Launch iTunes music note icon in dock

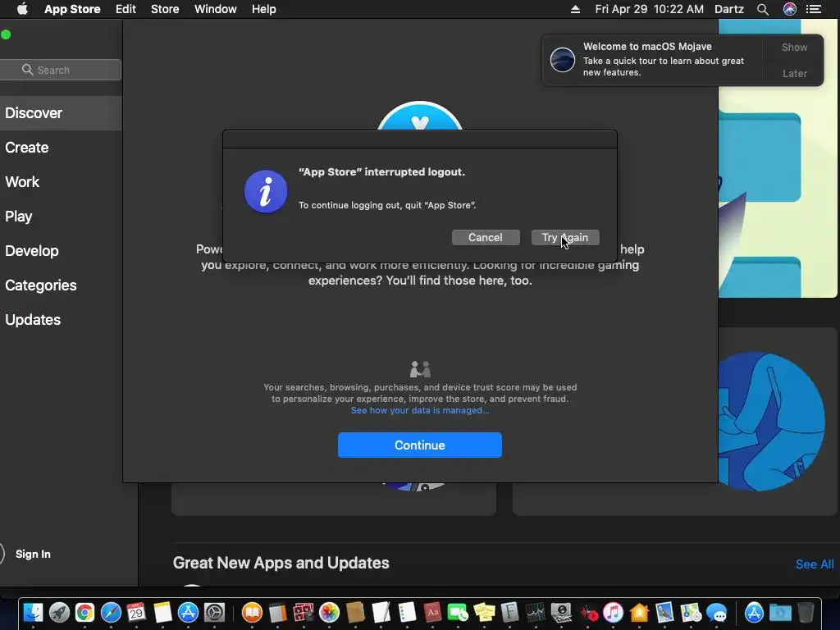[614, 612]
